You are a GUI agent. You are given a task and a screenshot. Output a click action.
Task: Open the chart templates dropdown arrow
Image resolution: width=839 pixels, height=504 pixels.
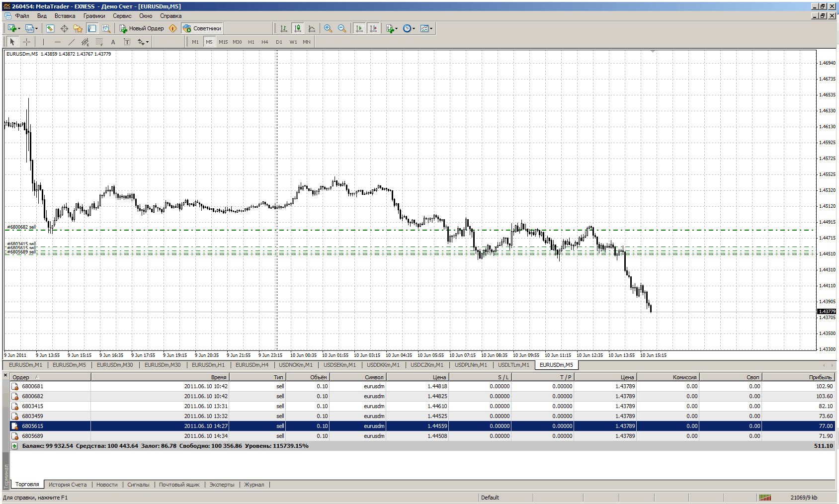tap(431, 28)
